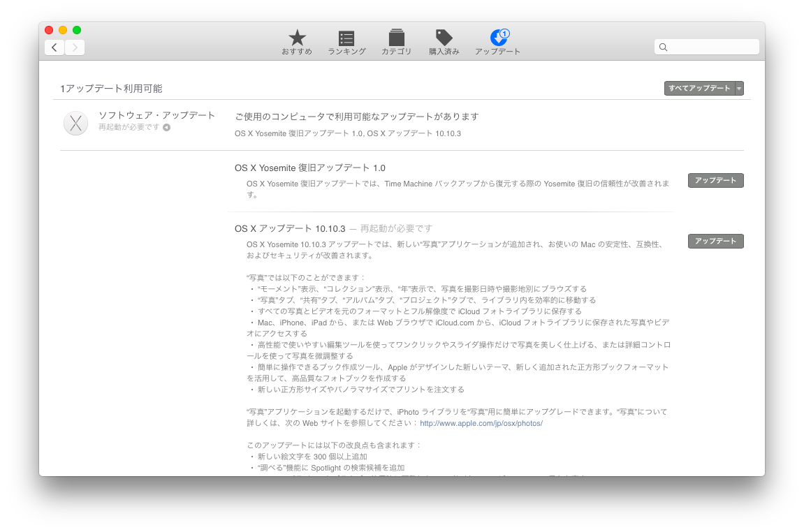The height and width of the screenshot is (532, 804).
Task: Click the magnifying glass search icon
Action: pyautogui.click(x=664, y=47)
